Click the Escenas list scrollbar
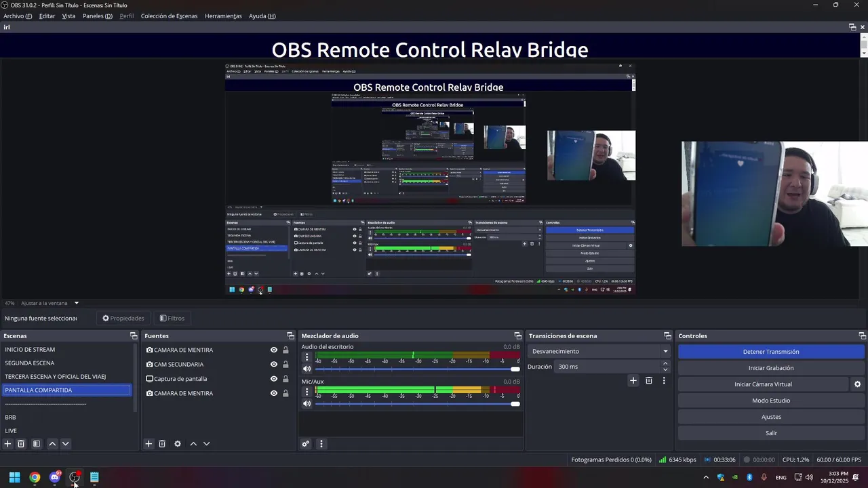The image size is (868, 488). tap(135, 378)
